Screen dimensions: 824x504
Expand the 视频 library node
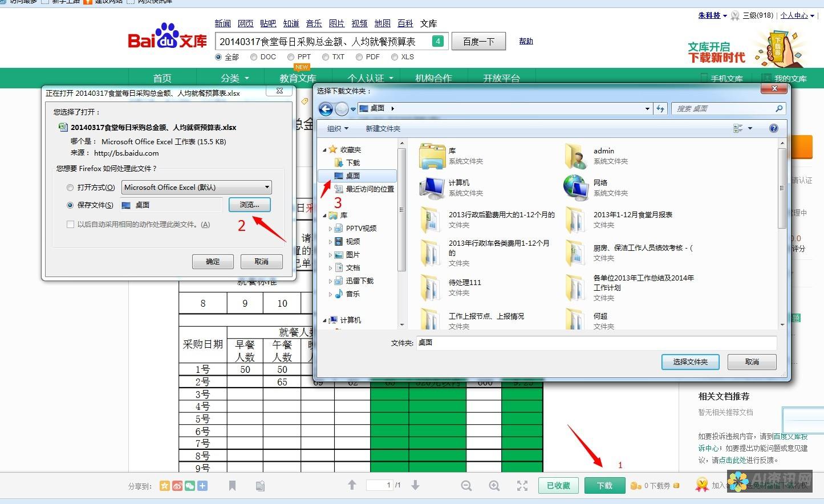pos(330,242)
